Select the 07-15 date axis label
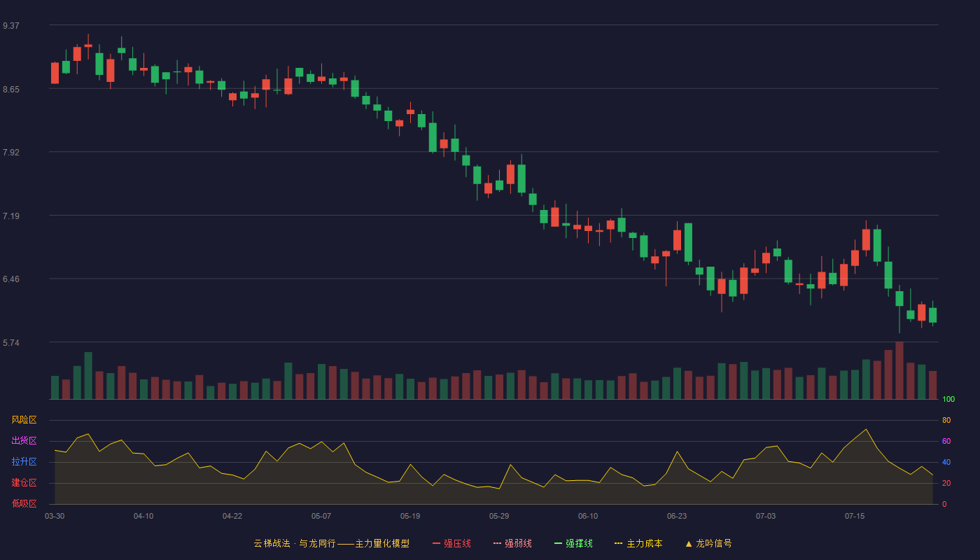 pos(855,516)
